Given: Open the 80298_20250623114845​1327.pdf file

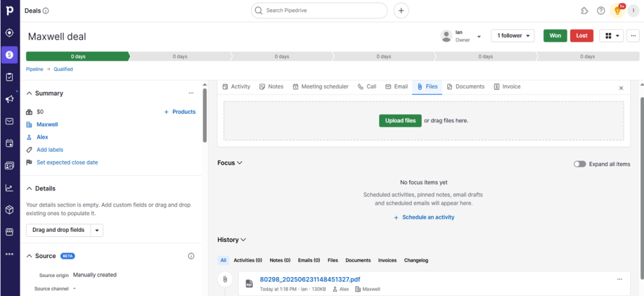Looking at the screenshot, I should pyautogui.click(x=310, y=280).
